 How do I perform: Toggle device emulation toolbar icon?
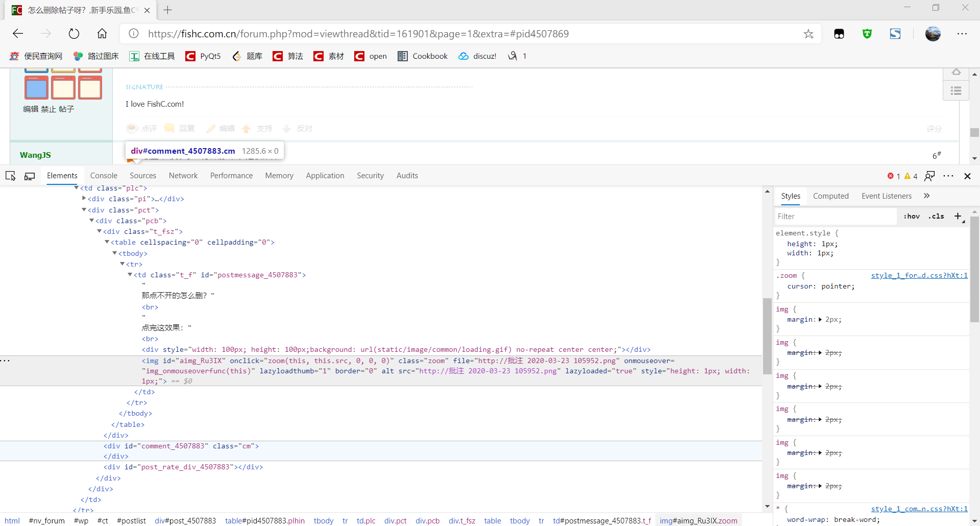point(30,176)
